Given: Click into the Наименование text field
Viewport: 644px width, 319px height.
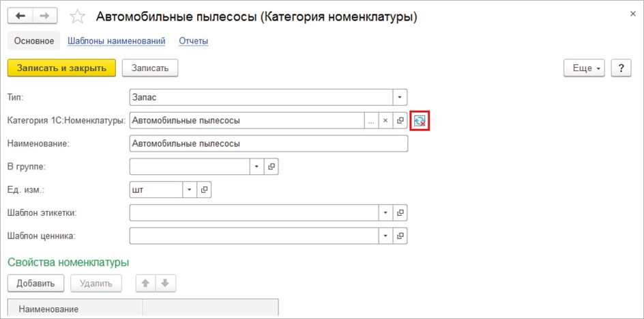Looking at the screenshot, I should pyautogui.click(x=267, y=143).
